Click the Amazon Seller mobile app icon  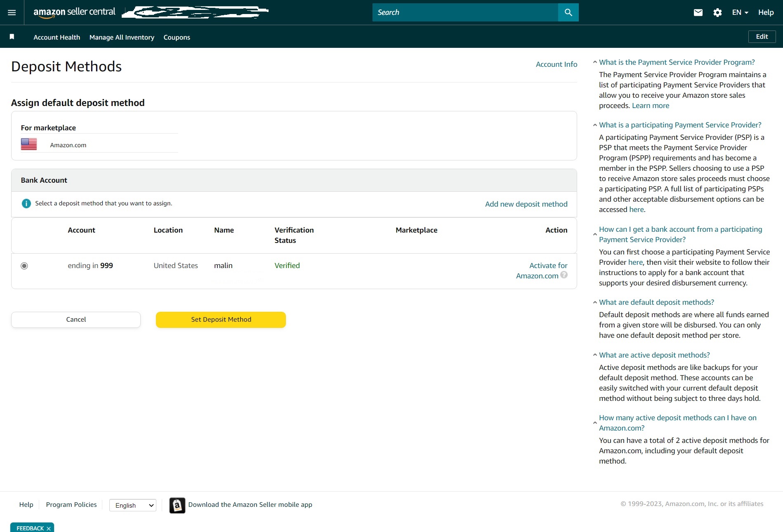(177, 505)
